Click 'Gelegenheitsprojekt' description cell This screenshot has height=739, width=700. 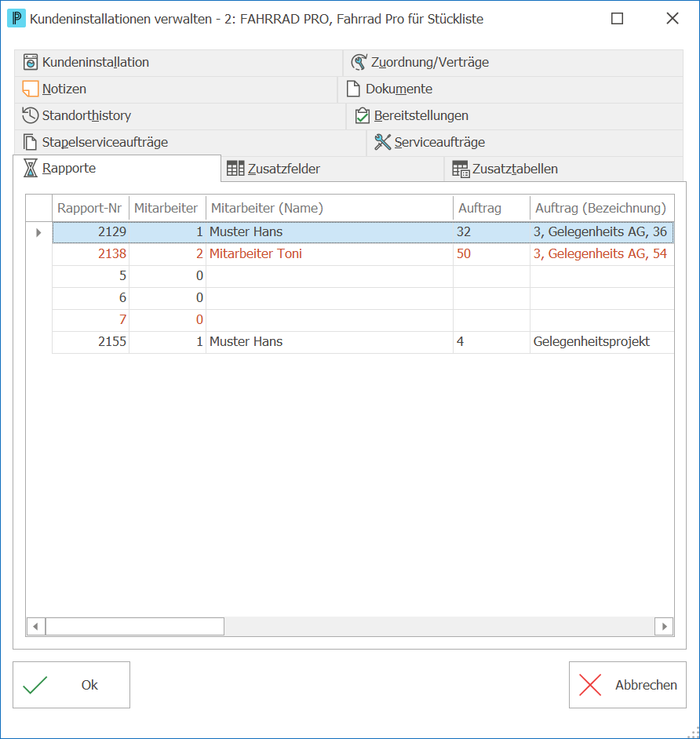602,342
